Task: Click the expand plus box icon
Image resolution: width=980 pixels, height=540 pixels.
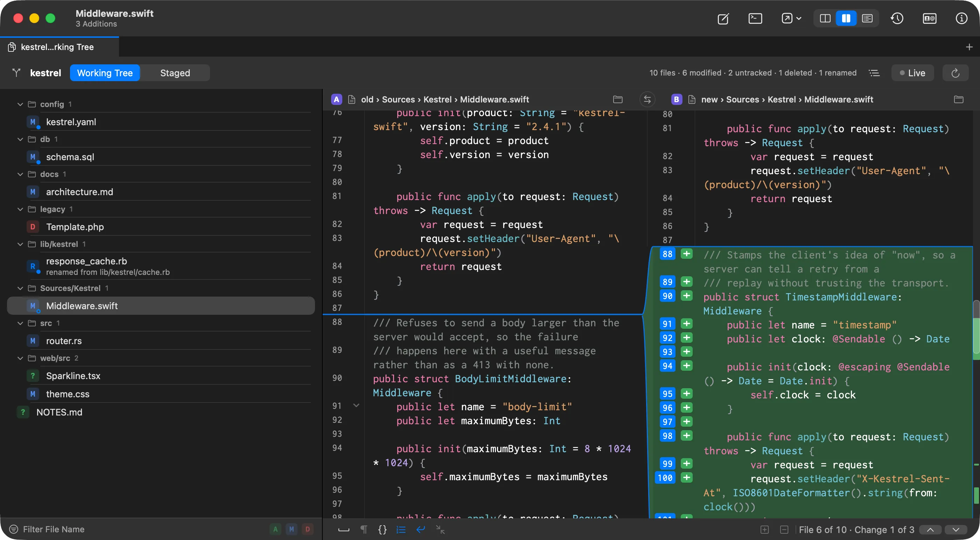Action: [x=765, y=530]
